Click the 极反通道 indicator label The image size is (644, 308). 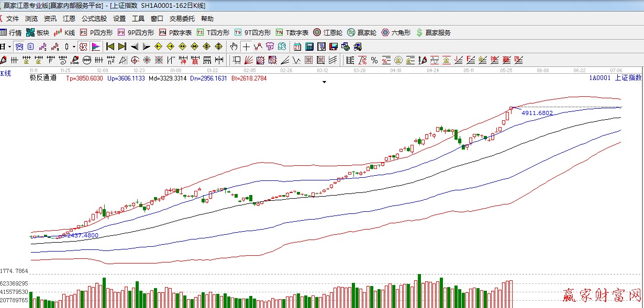[43, 78]
